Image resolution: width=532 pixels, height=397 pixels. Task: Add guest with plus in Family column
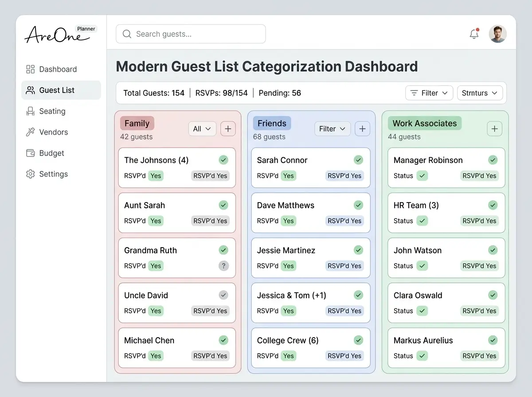(x=228, y=128)
